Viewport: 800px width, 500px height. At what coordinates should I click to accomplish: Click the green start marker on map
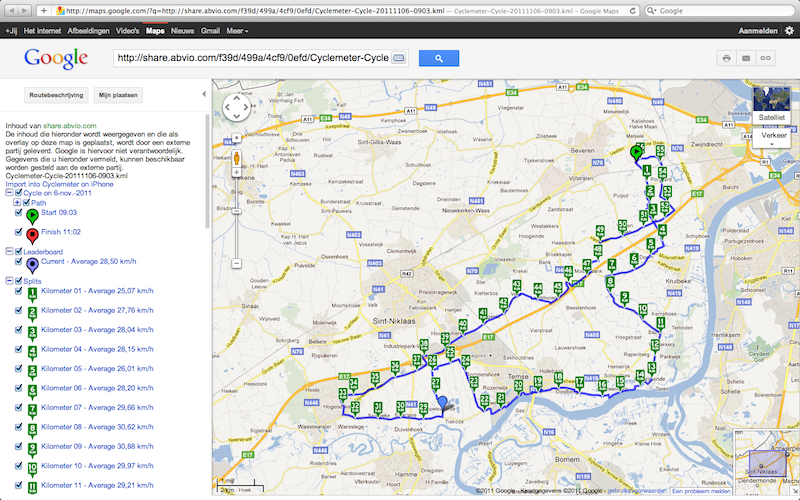coord(636,153)
